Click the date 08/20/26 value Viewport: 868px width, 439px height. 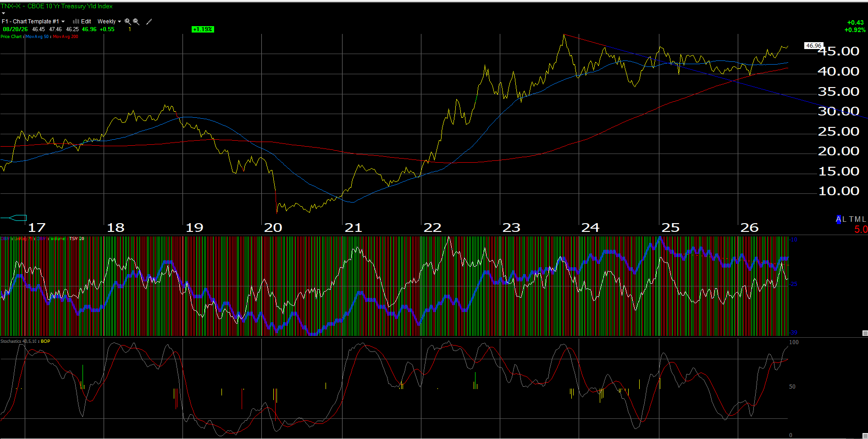(15, 29)
